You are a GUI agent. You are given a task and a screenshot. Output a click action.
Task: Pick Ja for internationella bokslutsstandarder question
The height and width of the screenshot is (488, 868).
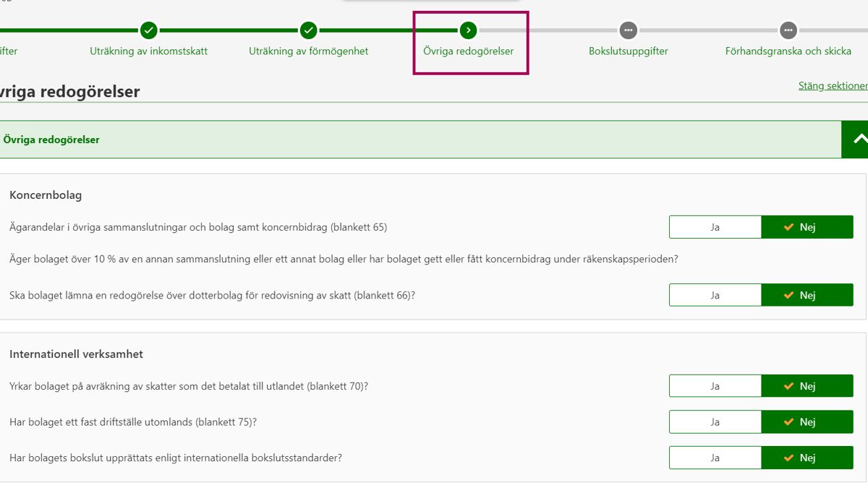tap(715, 458)
